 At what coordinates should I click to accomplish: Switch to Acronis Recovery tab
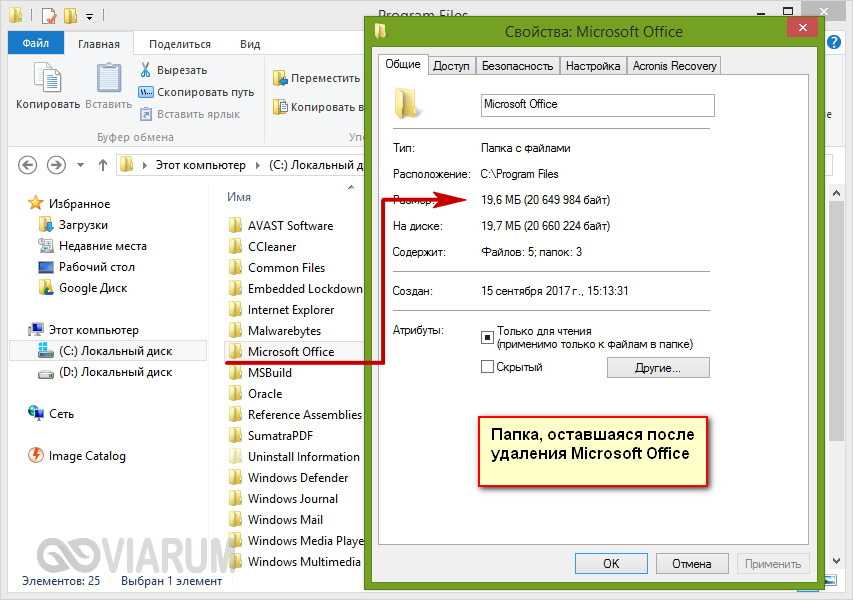pos(674,66)
